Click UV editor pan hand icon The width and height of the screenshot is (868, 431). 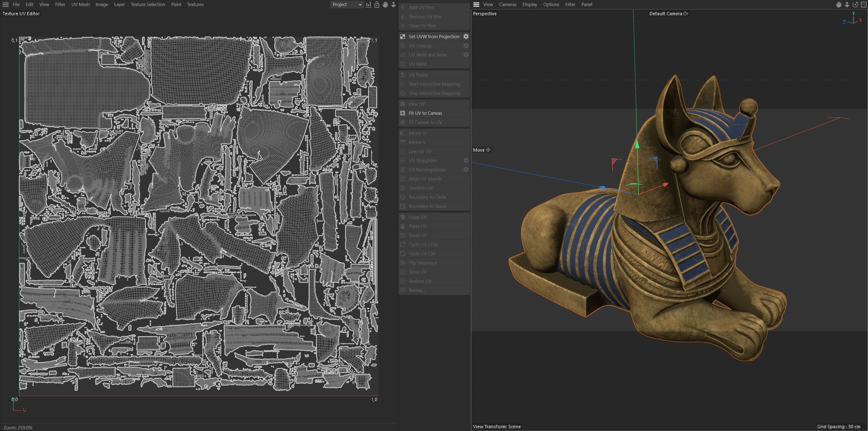(x=385, y=4)
